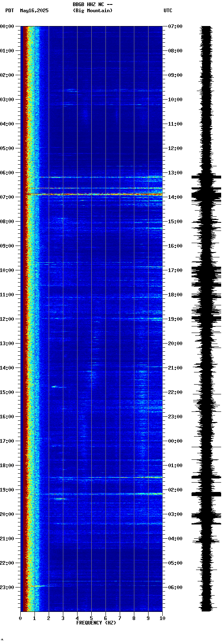Click UTC axis label 13:00 on right
The width and height of the screenshot is (224, 644).
(x=175, y=173)
